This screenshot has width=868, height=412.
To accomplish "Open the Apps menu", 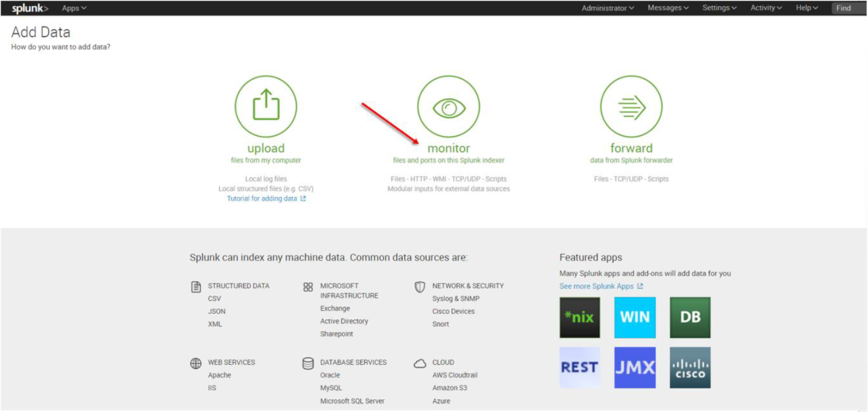I will 72,8.
